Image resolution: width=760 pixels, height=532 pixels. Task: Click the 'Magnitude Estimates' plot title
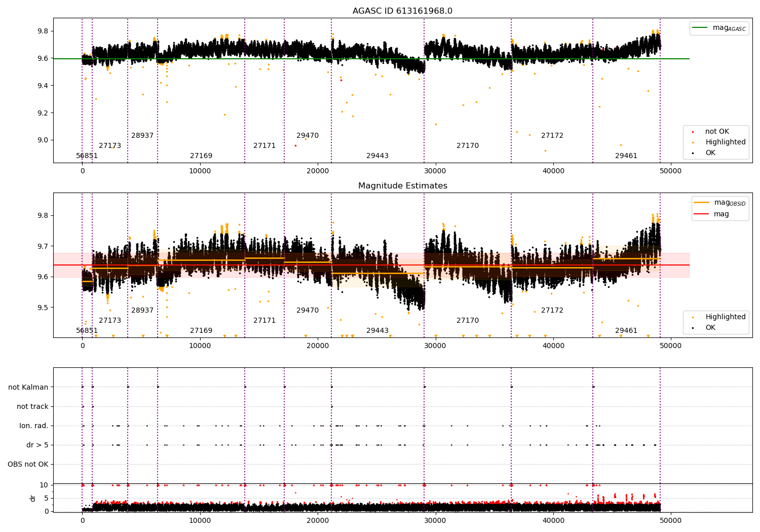click(402, 186)
